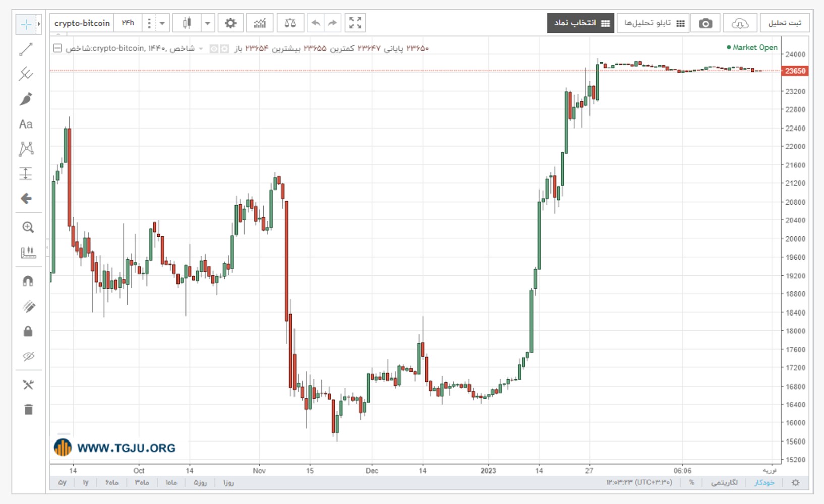Select the crosshair cursor tool
824x504 pixels.
(x=26, y=24)
